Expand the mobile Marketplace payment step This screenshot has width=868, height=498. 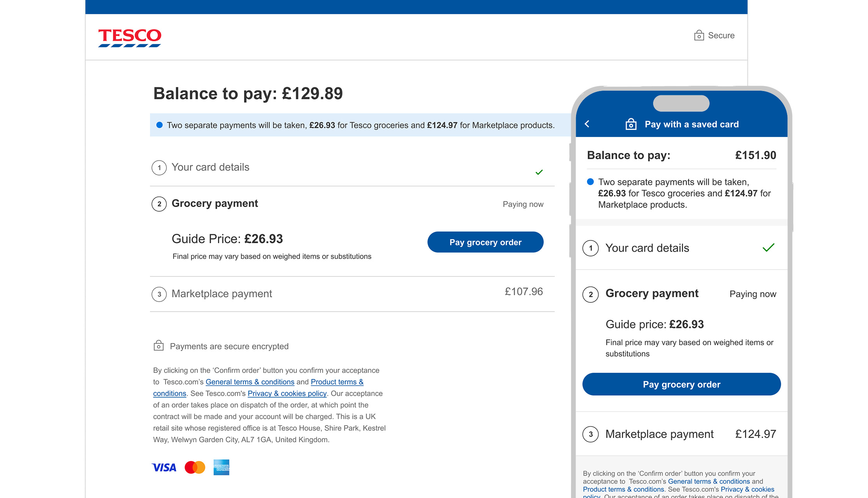point(659,434)
